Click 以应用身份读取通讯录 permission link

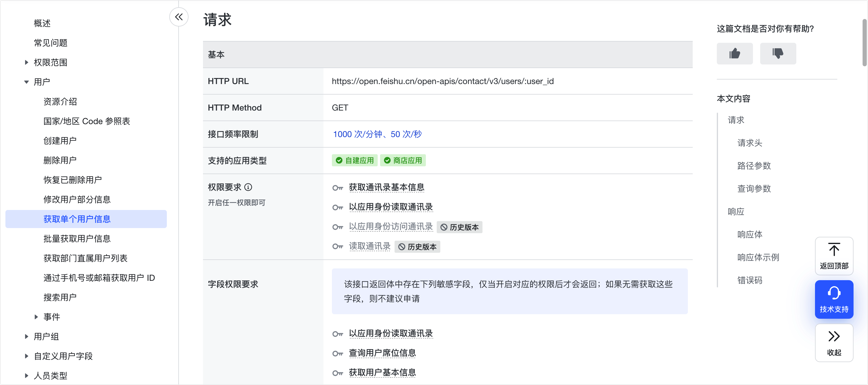click(391, 207)
